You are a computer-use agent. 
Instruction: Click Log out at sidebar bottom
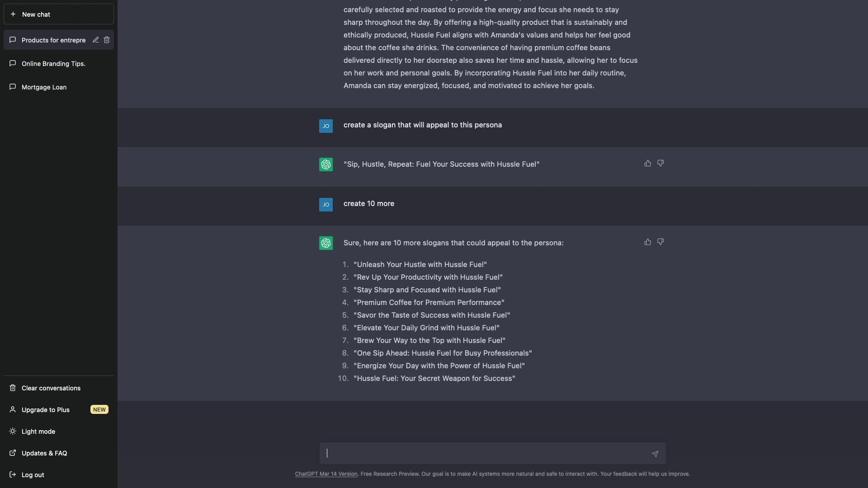pyautogui.click(x=33, y=474)
